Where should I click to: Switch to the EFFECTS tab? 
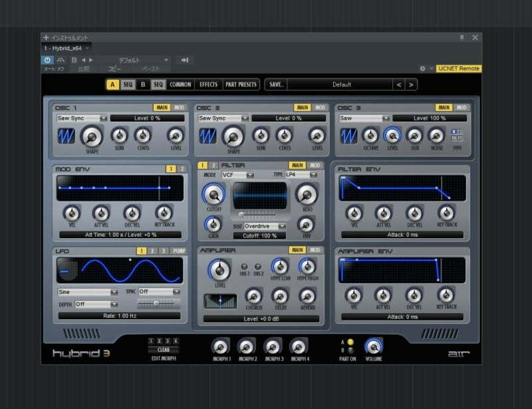[208, 84]
